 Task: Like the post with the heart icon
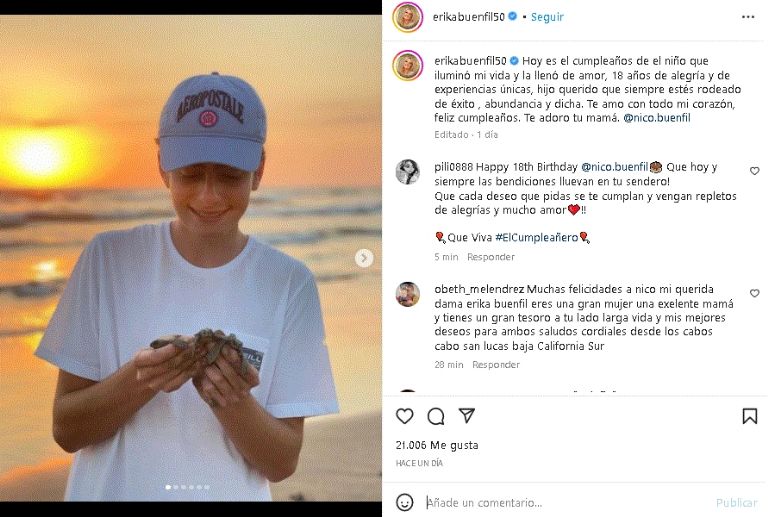pyautogui.click(x=405, y=416)
